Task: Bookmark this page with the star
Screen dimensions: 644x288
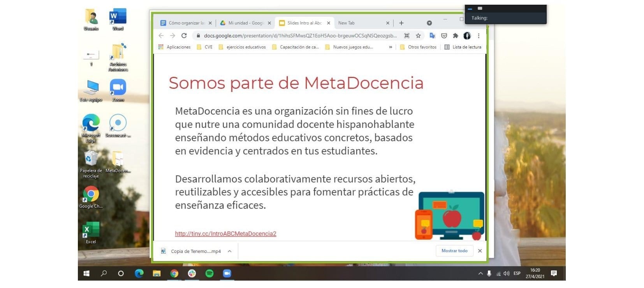Action: coord(418,35)
